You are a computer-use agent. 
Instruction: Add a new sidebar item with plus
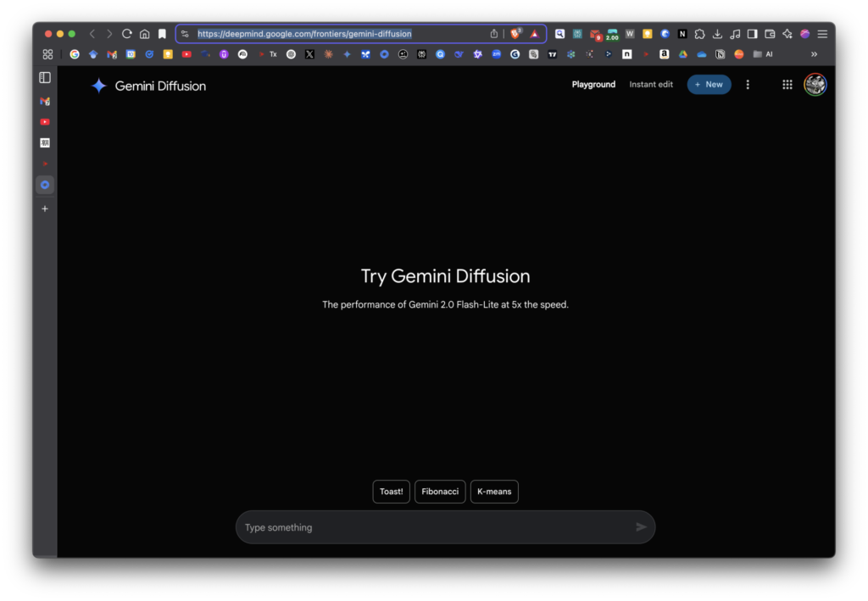[45, 209]
